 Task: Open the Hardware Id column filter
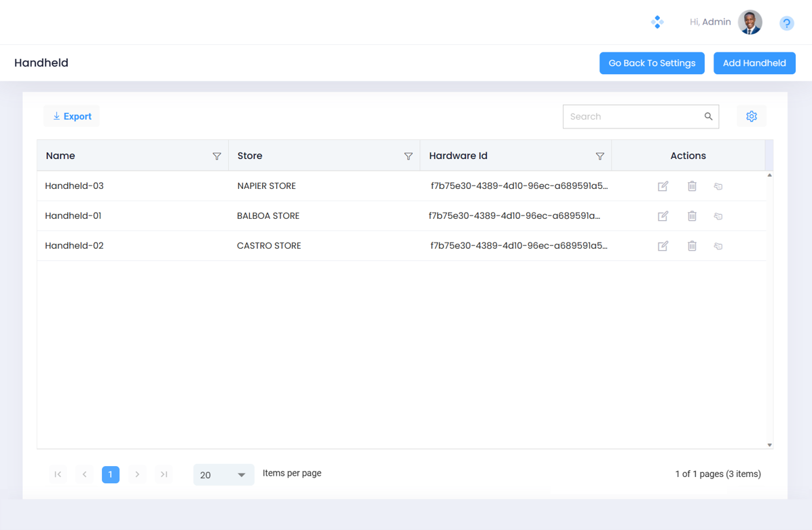pyautogui.click(x=599, y=156)
